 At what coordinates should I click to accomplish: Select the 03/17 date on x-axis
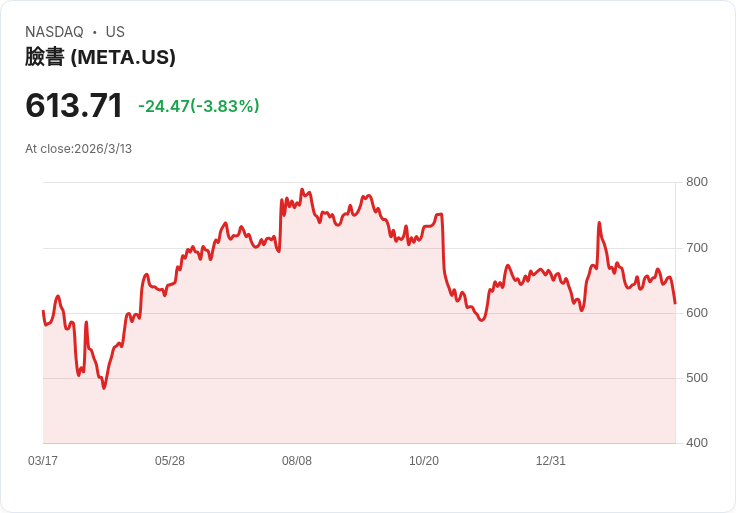point(43,461)
